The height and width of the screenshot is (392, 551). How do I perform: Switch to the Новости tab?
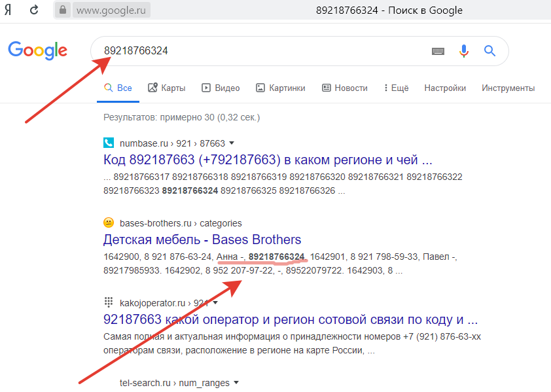click(x=345, y=88)
